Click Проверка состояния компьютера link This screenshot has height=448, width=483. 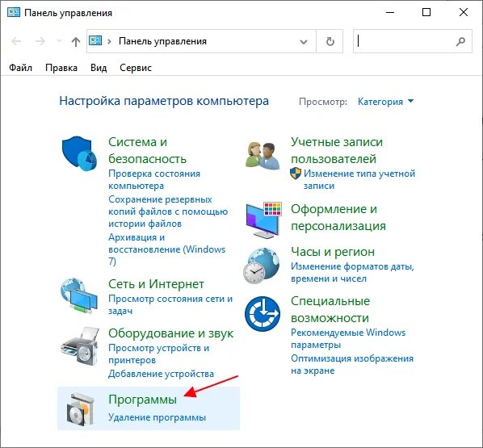[154, 179]
